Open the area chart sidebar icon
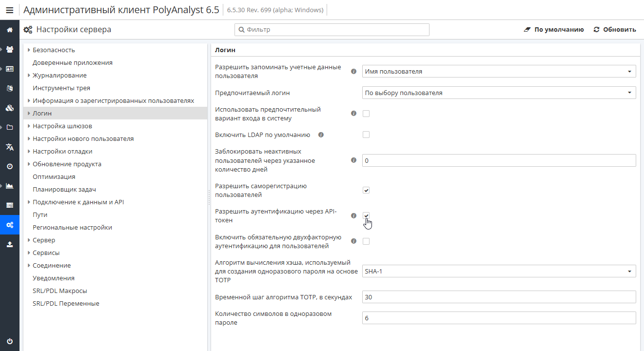644x351 pixels. (x=10, y=186)
